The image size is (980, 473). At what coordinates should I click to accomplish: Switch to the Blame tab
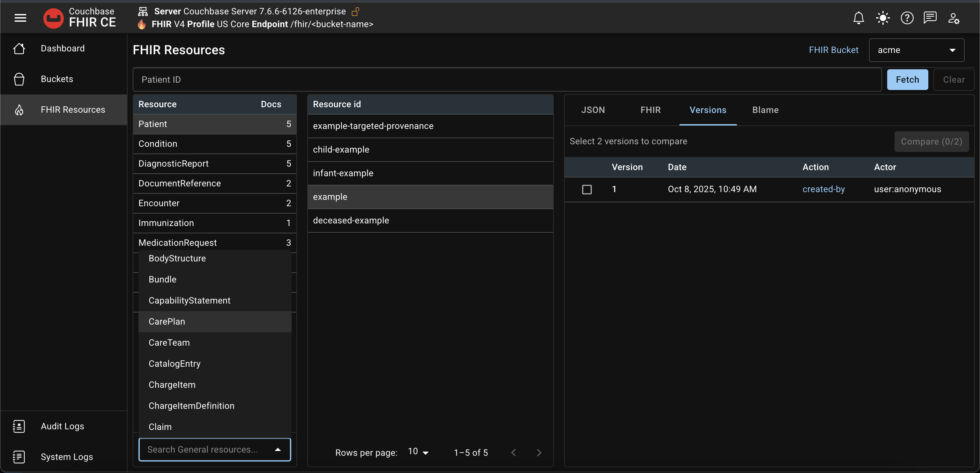pos(765,110)
